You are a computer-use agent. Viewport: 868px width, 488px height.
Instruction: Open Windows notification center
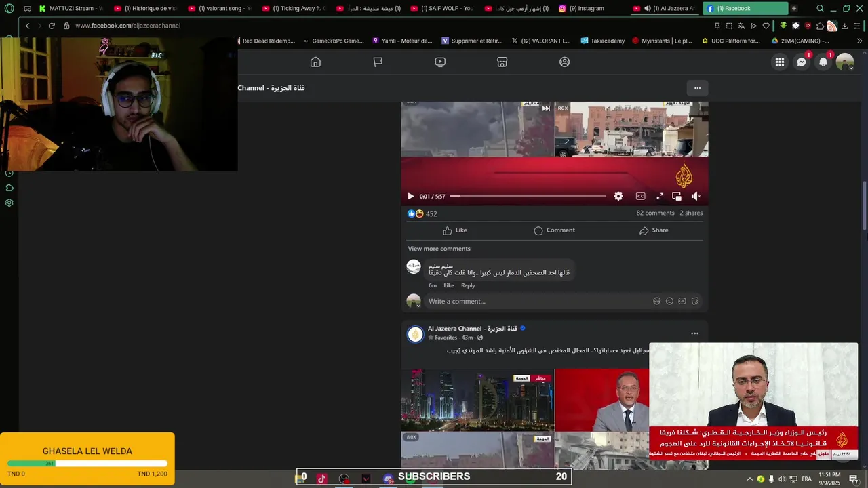854,479
